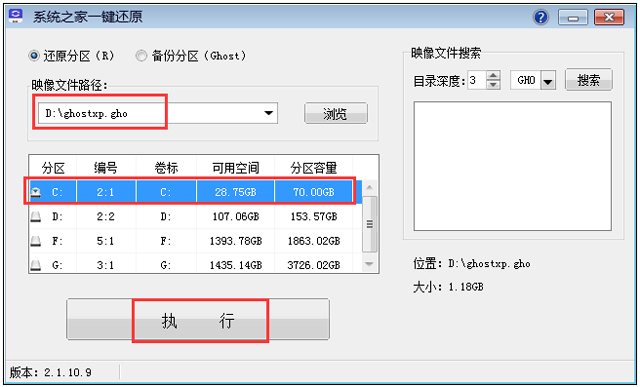Viewport: 640px width, 387px height.
Task: Click the help question mark icon
Action: pyautogui.click(x=541, y=17)
